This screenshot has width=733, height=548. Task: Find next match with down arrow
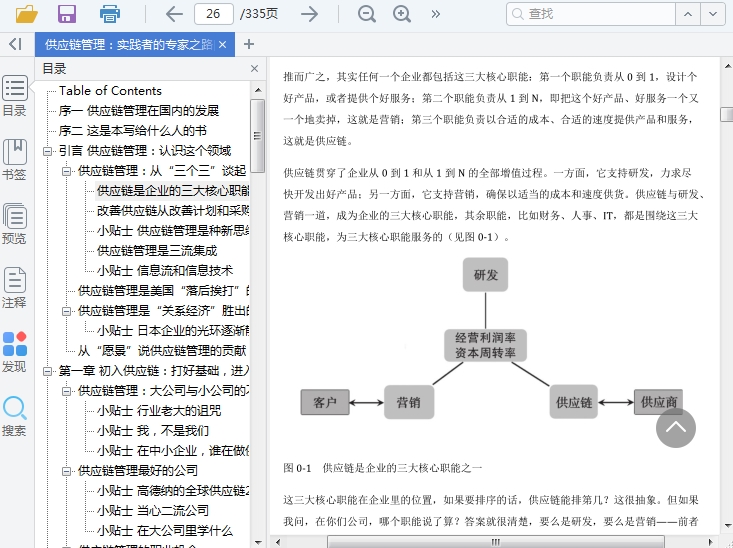coord(713,14)
